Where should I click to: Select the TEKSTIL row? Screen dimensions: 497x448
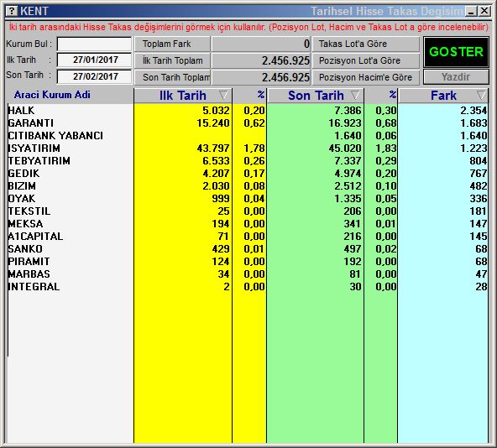[248, 211]
